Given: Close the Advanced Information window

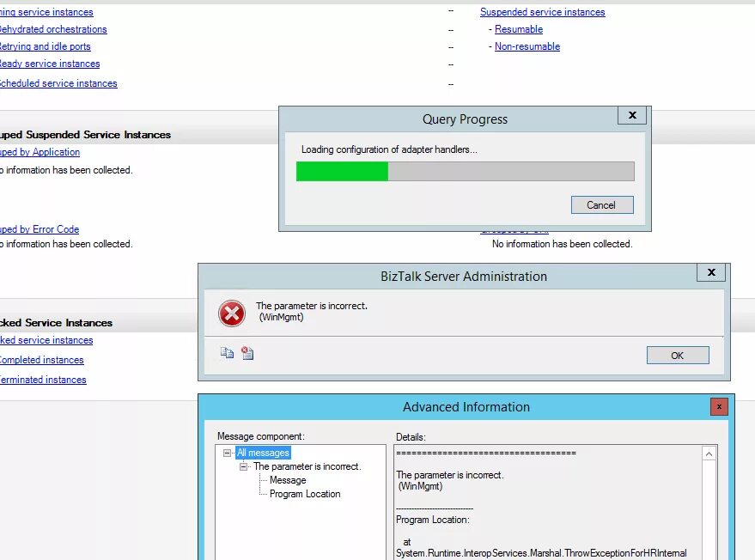Looking at the screenshot, I should tap(719, 407).
